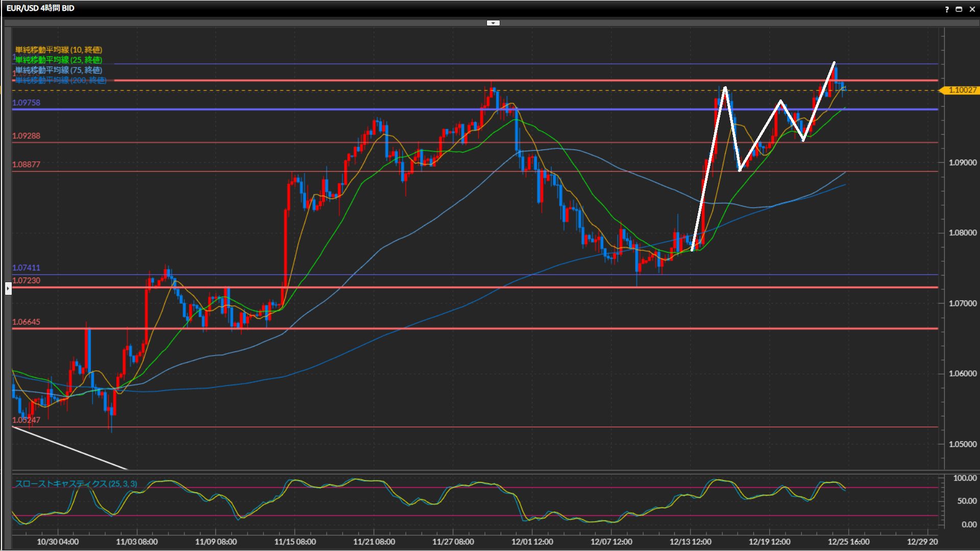Click the 1.05247 bottom line label
Image resolution: width=980 pixels, height=551 pixels.
pos(26,420)
